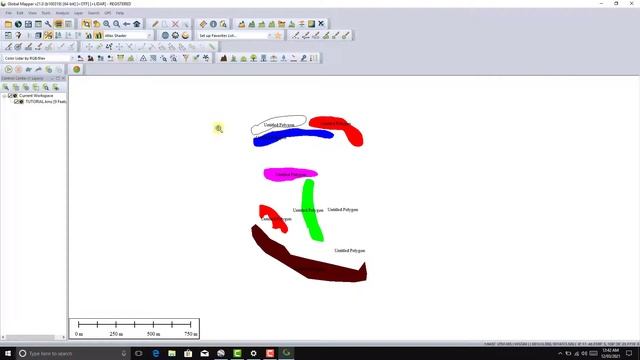The image size is (640, 360).
Task: Collapse the Current Workspace tree node
Action: click(x=4, y=96)
